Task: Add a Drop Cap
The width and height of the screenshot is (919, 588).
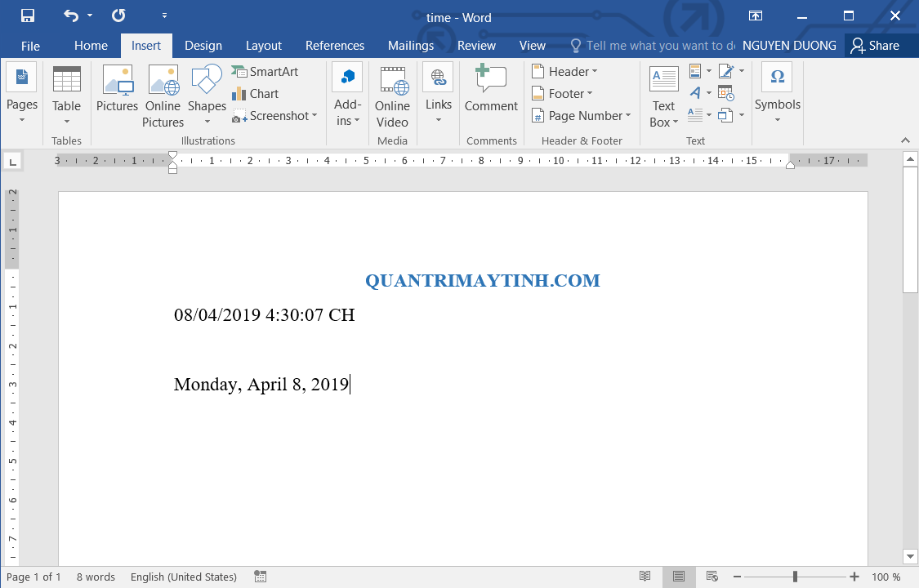Action: tap(695, 115)
